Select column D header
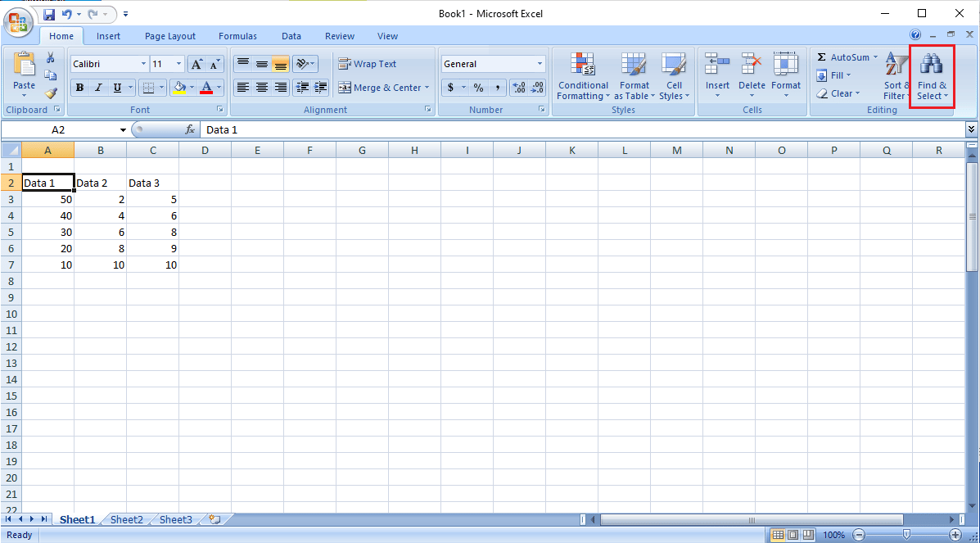 [205, 150]
